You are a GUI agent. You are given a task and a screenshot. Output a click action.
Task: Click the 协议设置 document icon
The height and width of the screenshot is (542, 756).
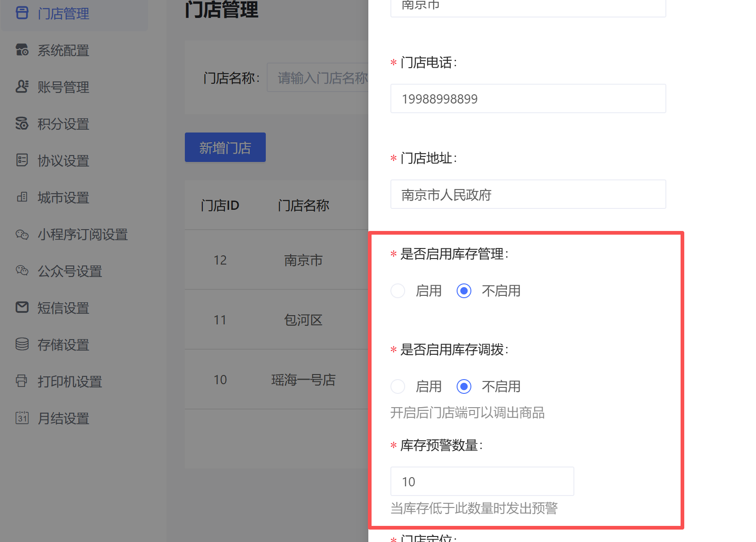coord(22,160)
